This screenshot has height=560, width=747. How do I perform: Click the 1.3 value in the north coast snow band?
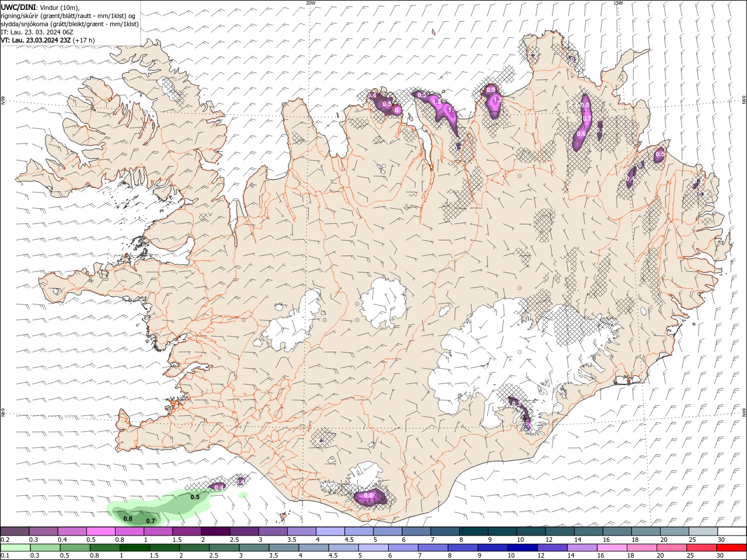(x=436, y=101)
